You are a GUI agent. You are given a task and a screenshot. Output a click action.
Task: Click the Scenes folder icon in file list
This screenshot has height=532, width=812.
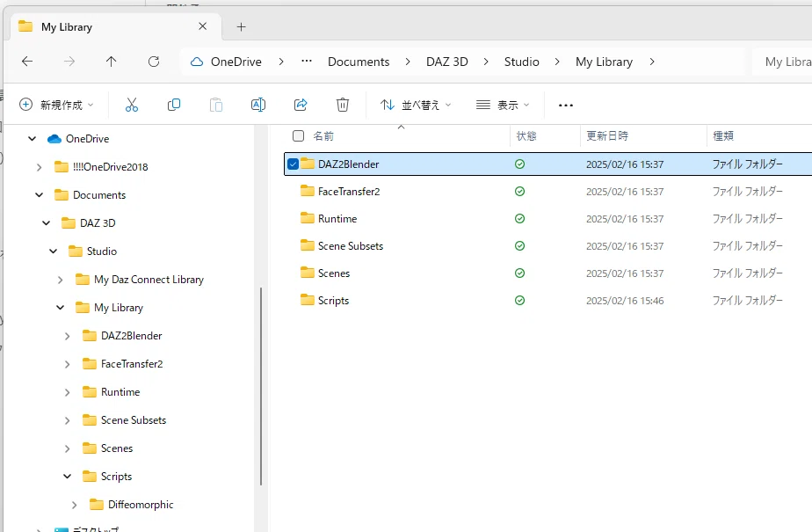(x=308, y=273)
